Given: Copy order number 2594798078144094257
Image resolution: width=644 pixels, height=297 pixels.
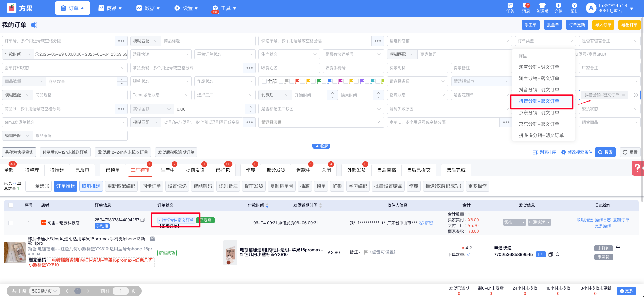Looking at the screenshot, I should (x=143, y=220).
